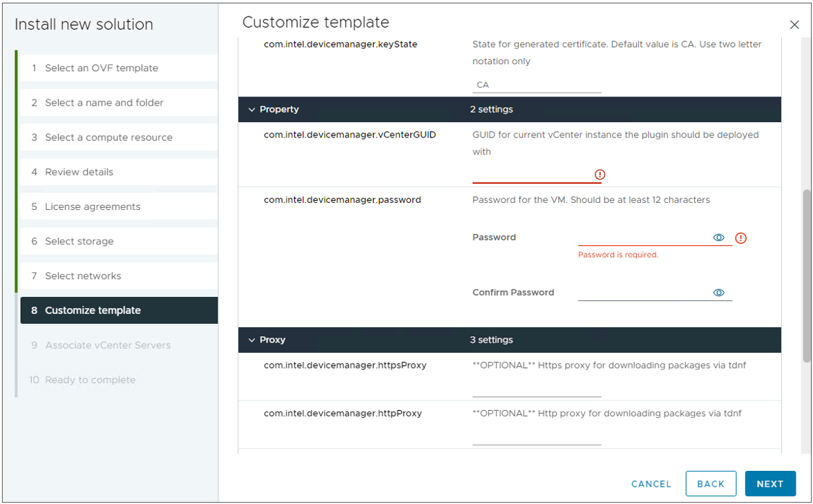Show password using the Password eye icon

tap(718, 238)
